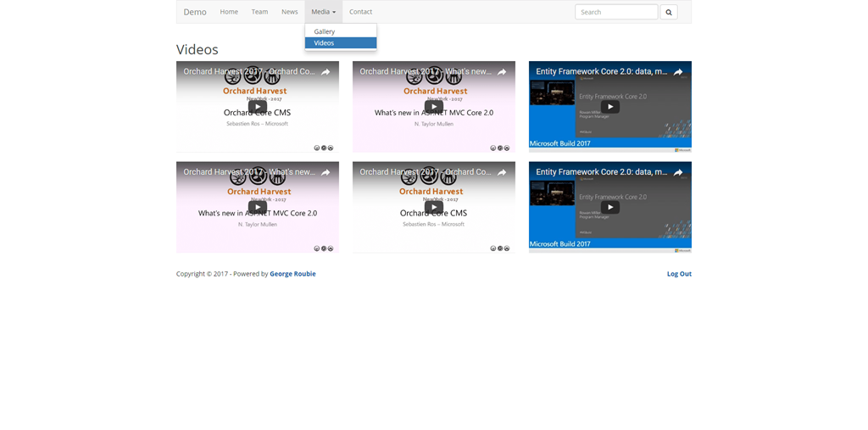The image size is (868, 430).
Task: Play top-row Entity Framework Core 2.0 video
Action: [x=610, y=107]
